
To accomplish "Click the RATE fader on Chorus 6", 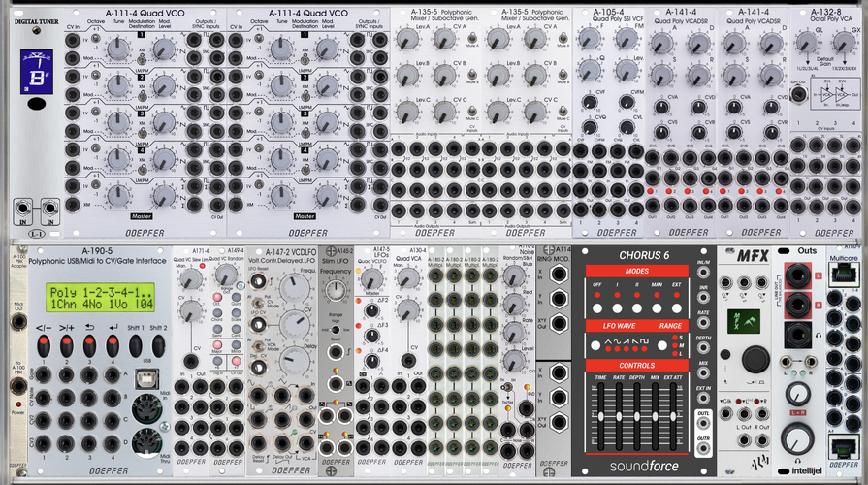I will [619, 416].
